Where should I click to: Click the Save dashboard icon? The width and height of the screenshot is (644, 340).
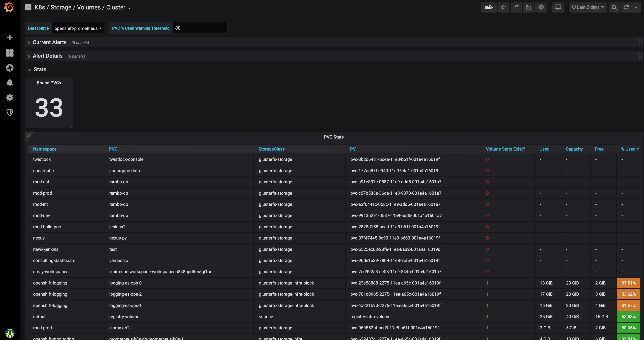pos(528,7)
